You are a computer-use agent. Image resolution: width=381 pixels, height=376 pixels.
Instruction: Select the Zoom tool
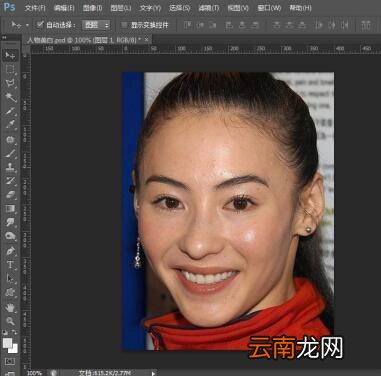(10, 321)
